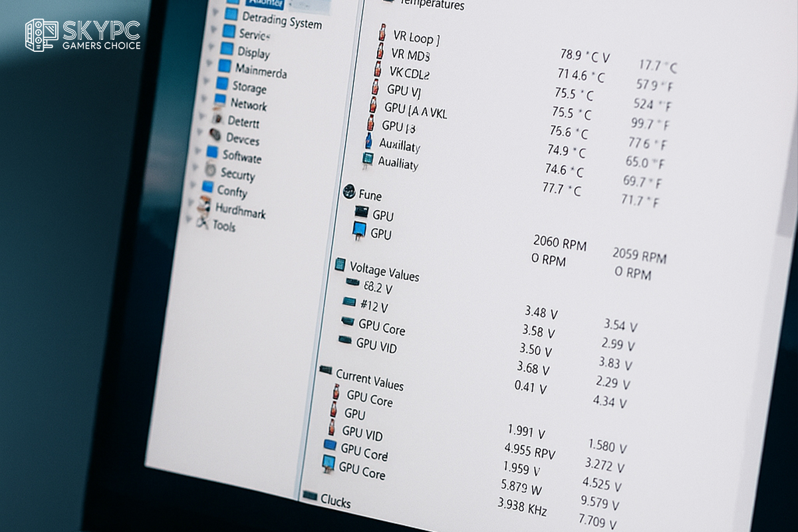Select the Securty tree item label

point(237,174)
